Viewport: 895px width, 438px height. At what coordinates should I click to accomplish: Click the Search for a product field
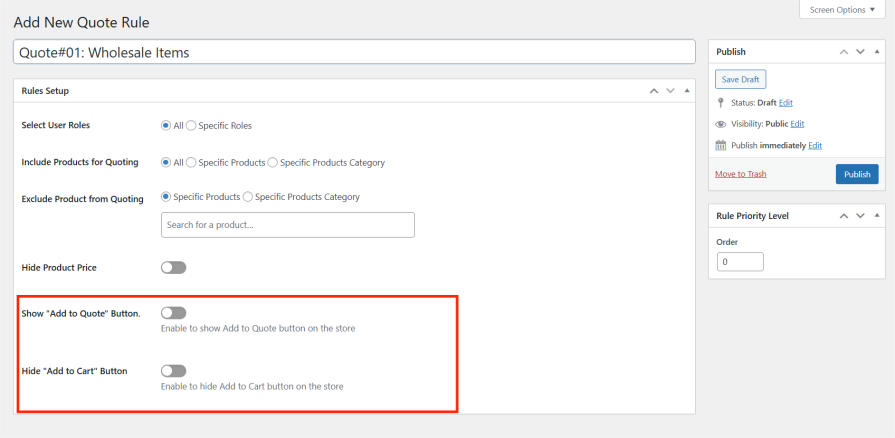tap(287, 225)
